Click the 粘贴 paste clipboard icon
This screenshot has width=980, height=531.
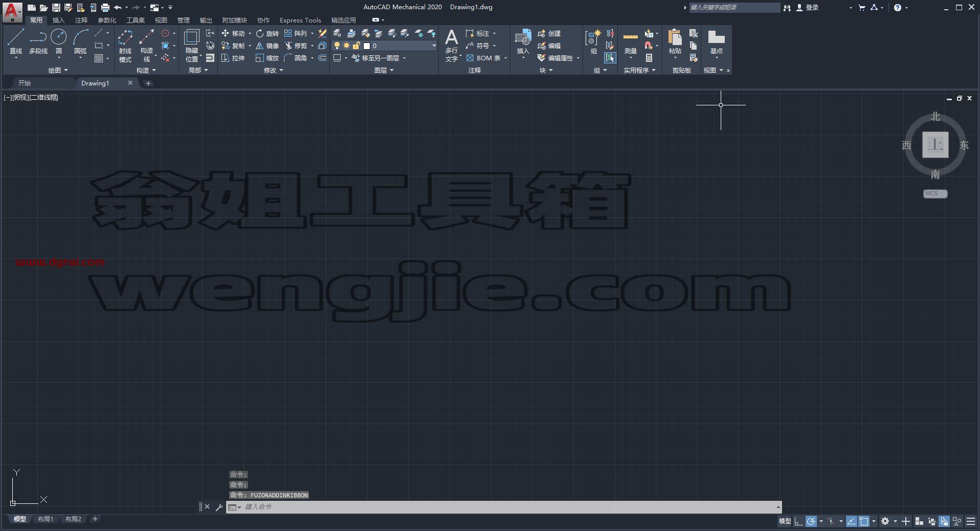click(x=675, y=42)
